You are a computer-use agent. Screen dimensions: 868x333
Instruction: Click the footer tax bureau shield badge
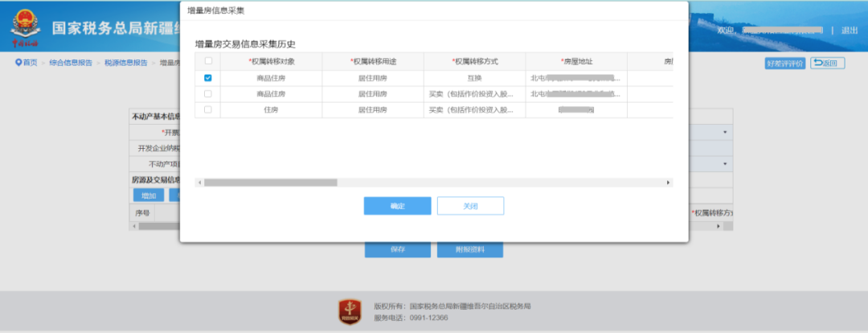pos(350,312)
